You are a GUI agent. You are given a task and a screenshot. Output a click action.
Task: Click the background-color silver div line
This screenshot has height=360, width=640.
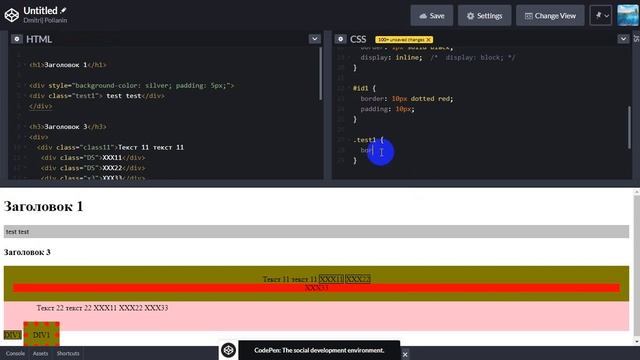click(131, 86)
